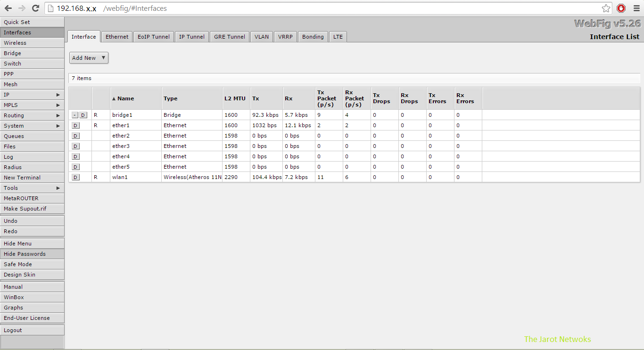Disable ether1 with its D button
This screenshot has width=644, height=350.
pyautogui.click(x=75, y=125)
